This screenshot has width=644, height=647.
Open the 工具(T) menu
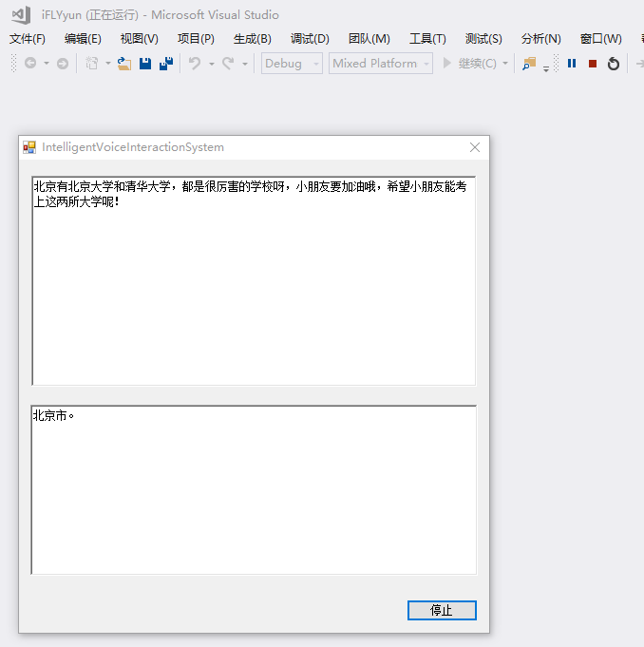pos(427,39)
